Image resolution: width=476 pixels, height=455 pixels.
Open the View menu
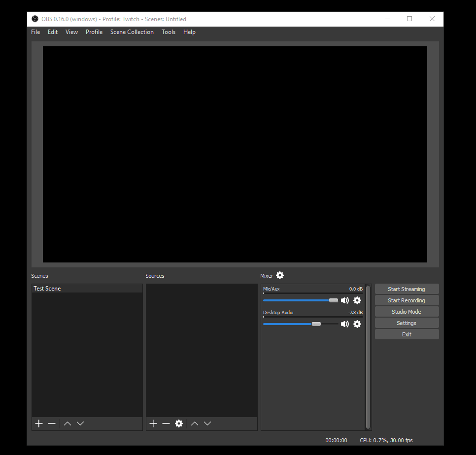[x=71, y=32]
